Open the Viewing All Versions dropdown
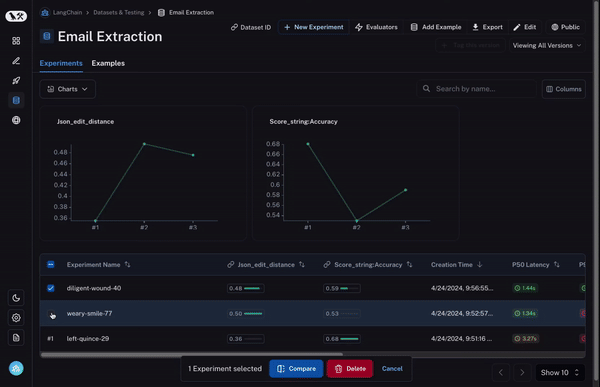This screenshot has width=600, height=387. [547, 46]
